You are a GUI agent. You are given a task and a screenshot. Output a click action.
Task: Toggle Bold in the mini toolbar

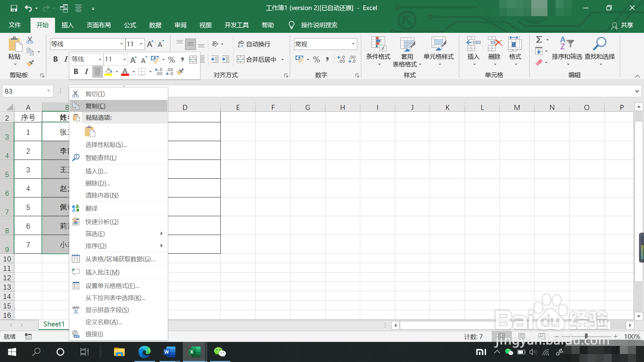tap(76, 72)
